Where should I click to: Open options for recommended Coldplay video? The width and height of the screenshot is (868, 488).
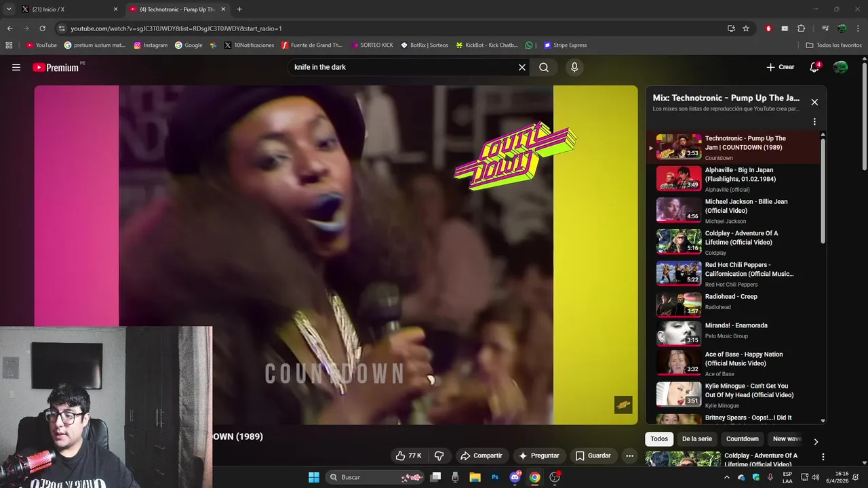pyautogui.click(x=823, y=457)
